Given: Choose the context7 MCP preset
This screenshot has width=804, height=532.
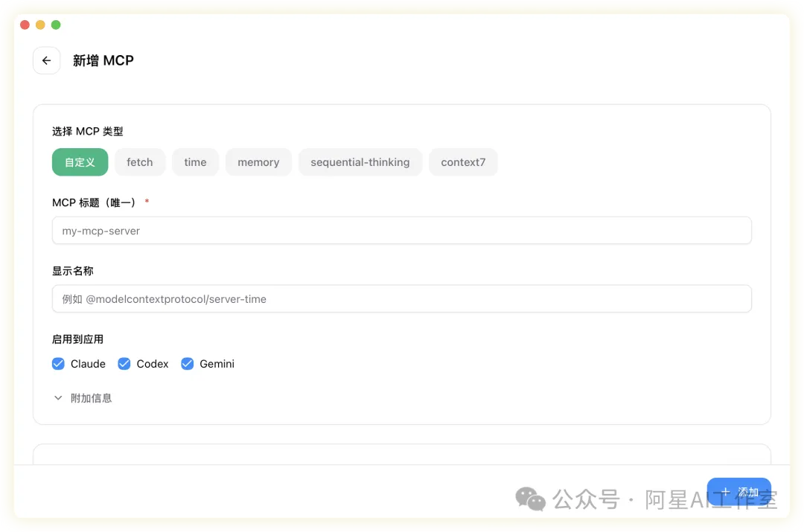Looking at the screenshot, I should [x=462, y=162].
